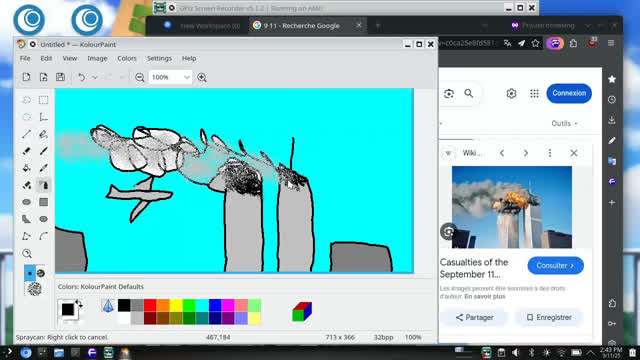Click the Open file icon
The height and width of the screenshot is (360, 640).
tap(43, 77)
